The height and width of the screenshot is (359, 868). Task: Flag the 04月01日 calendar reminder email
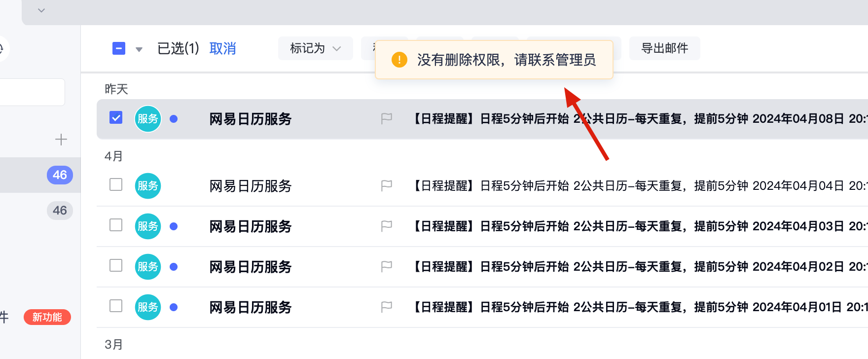[x=387, y=307]
